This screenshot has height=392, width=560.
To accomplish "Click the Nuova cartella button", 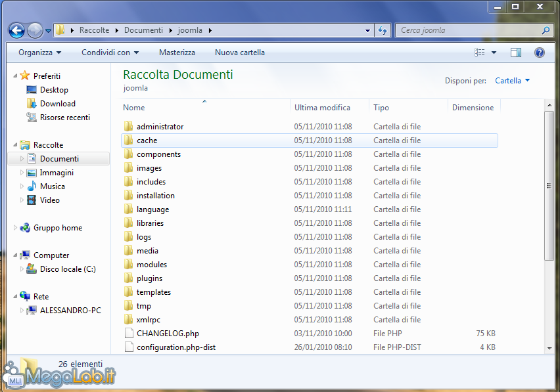I will point(240,53).
